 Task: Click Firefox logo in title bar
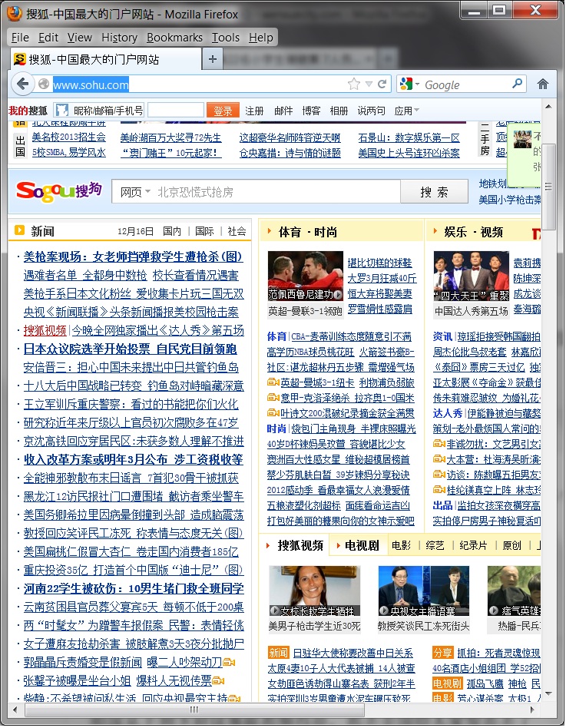tap(15, 14)
